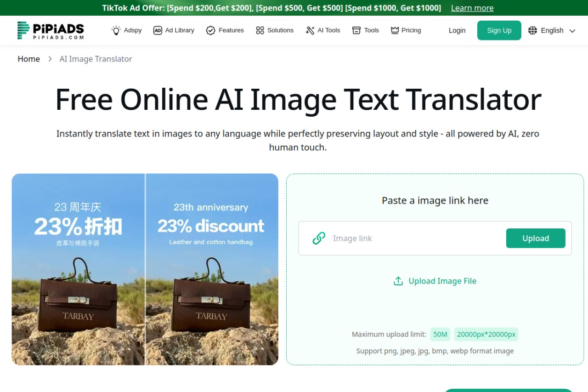588x392 pixels.
Task: Click the upload arrow icon beside Upload Image File
Action: point(398,281)
